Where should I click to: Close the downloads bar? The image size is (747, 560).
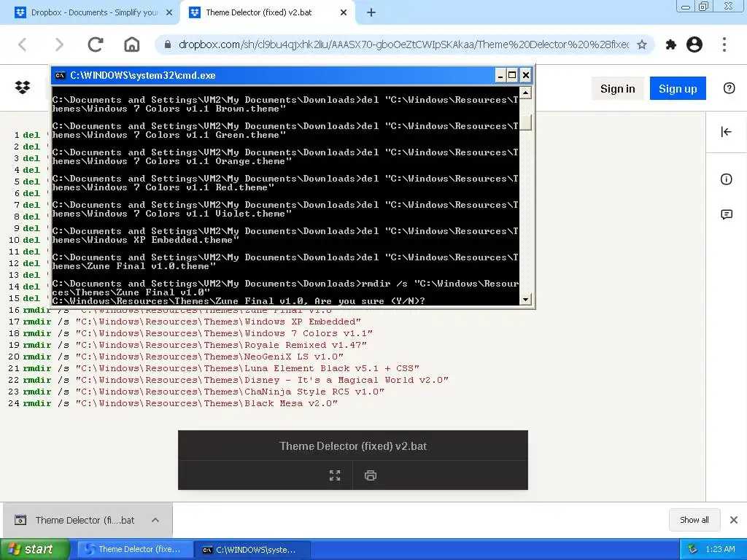734,520
